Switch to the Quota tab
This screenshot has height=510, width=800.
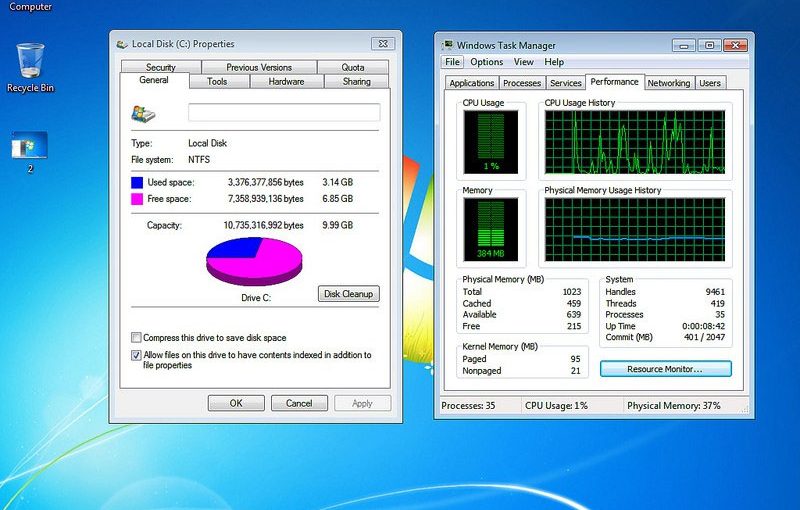coord(353,67)
